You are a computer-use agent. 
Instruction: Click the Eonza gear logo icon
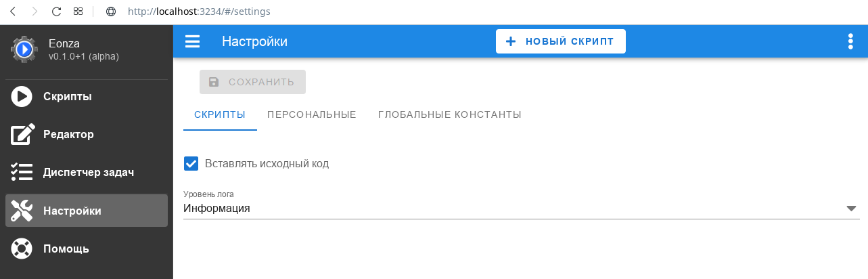pyautogui.click(x=24, y=49)
